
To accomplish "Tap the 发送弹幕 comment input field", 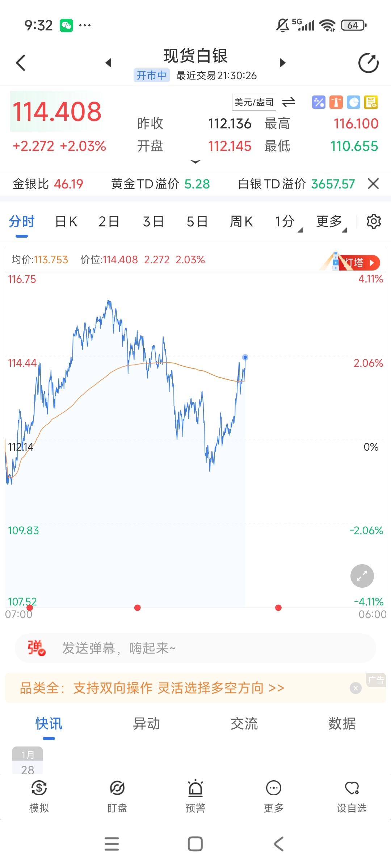I will click(210, 648).
